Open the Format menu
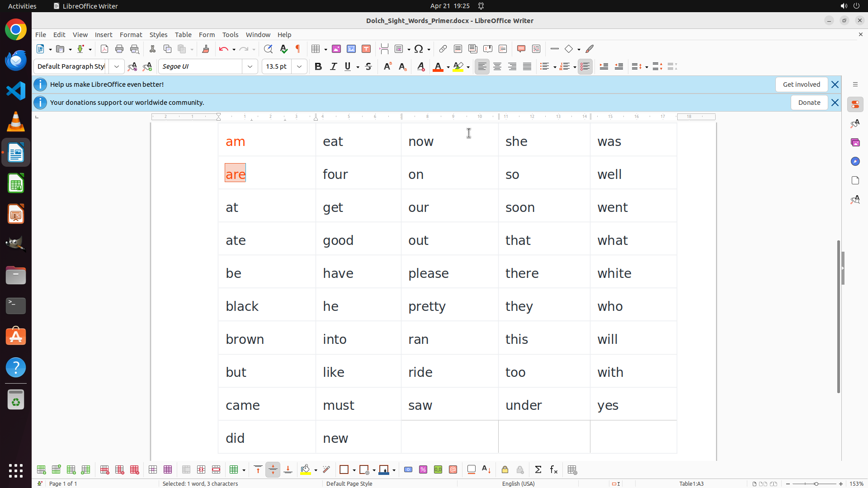Viewport: 868px width, 488px height. pyautogui.click(x=131, y=35)
